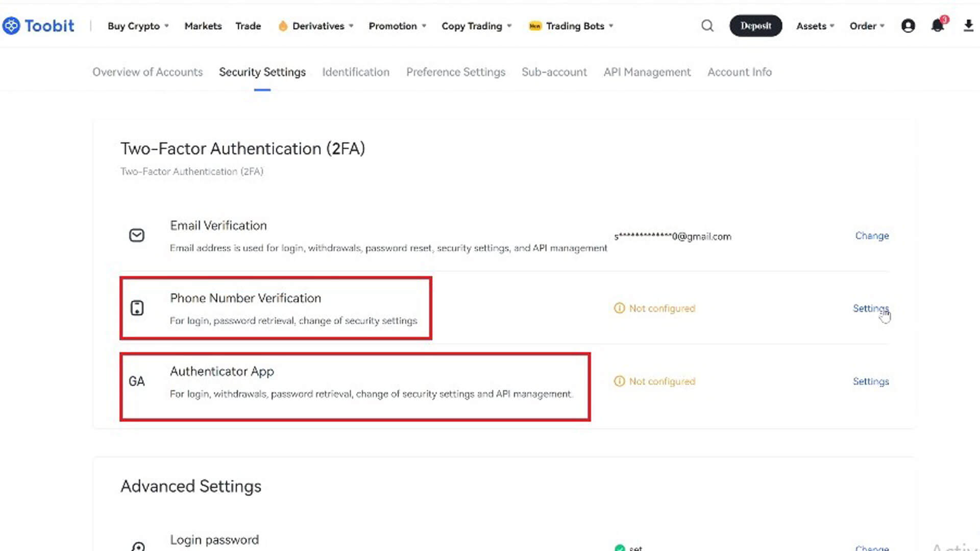This screenshot has height=551, width=980.
Task: Switch to Identification tab
Action: pos(356,72)
